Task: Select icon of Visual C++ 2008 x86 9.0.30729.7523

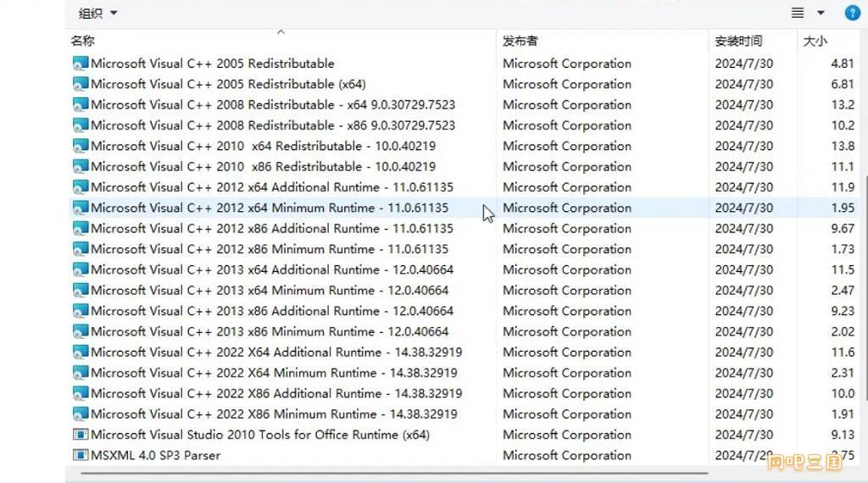Action: (81, 125)
